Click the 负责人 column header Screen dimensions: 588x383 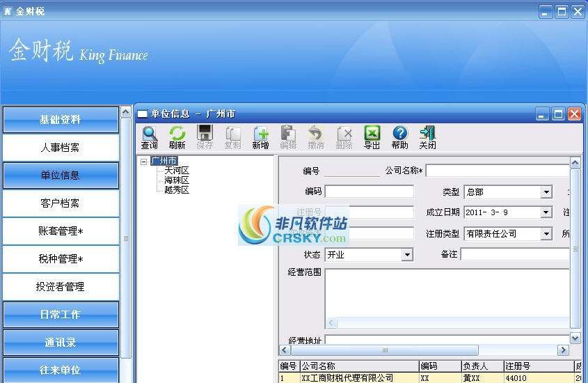pyautogui.click(x=482, y=366)
